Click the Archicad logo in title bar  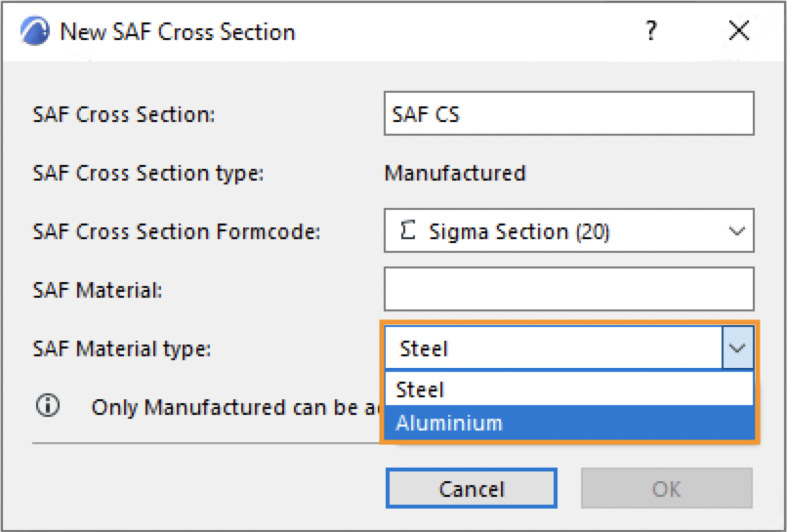click(x=35, y=31)
